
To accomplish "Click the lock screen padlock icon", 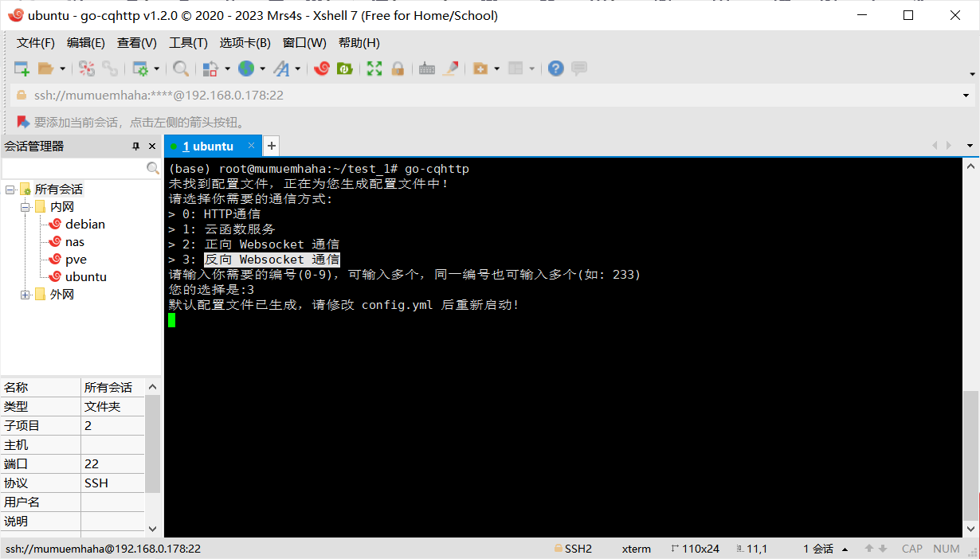I will point(398,68).
